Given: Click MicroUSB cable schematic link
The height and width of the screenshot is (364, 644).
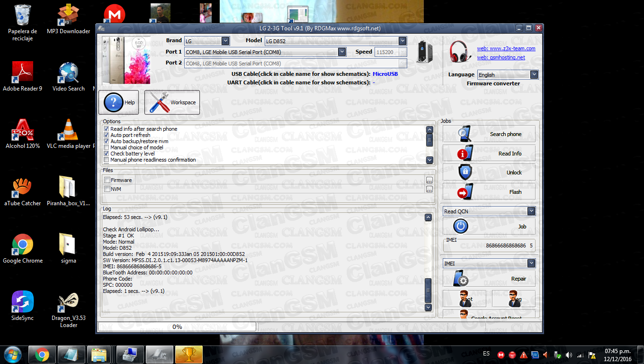Looking at the screenshot, I should 385,74.
